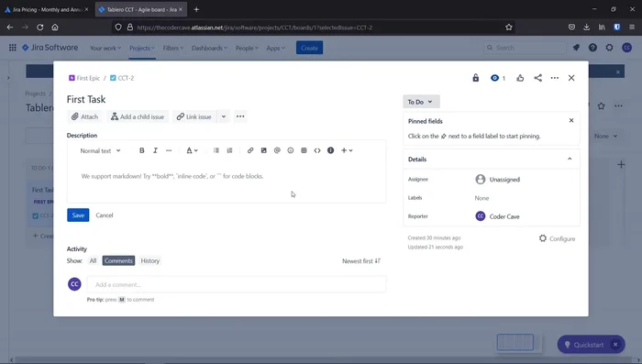Insert bullet list in description

pyautogui.click(x=216, y=150)
